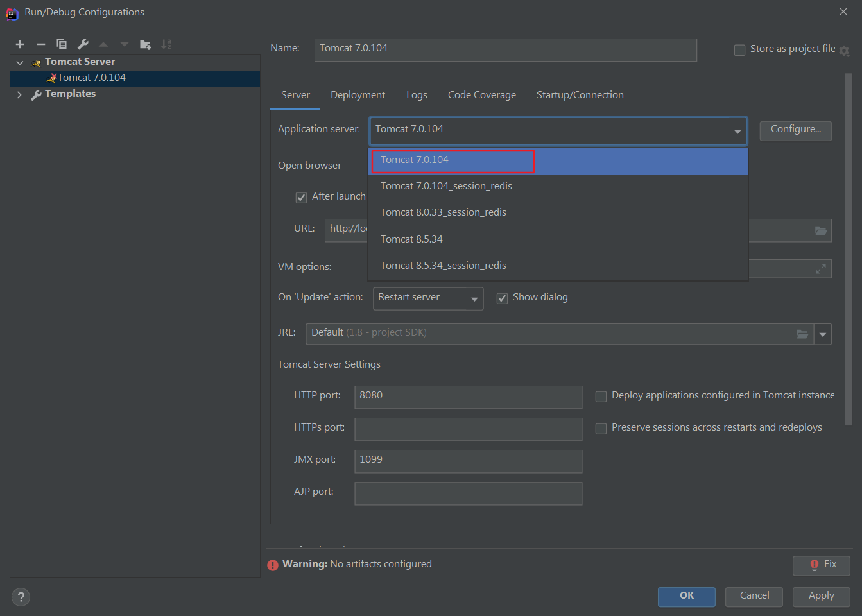The image size is (862, 616).
Task: Click the Tomcat Server group icon
Action: click(x=37, y=62)
